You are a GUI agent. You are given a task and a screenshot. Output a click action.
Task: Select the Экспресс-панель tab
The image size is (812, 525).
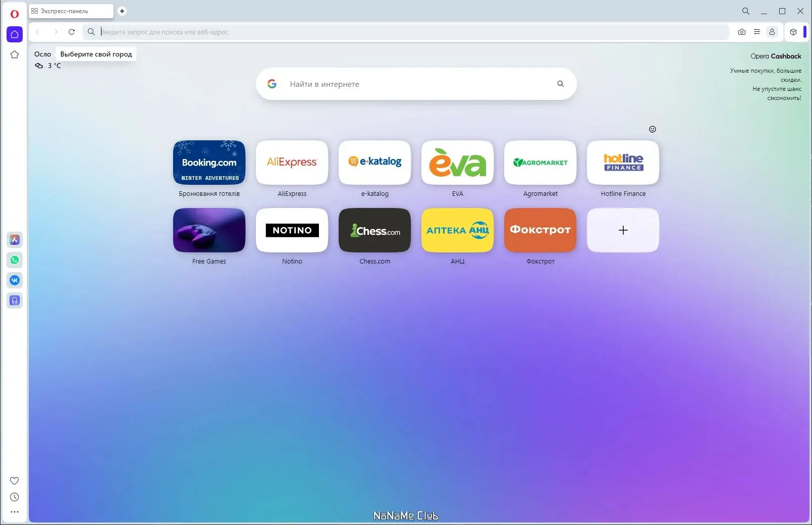click(71, 11)
